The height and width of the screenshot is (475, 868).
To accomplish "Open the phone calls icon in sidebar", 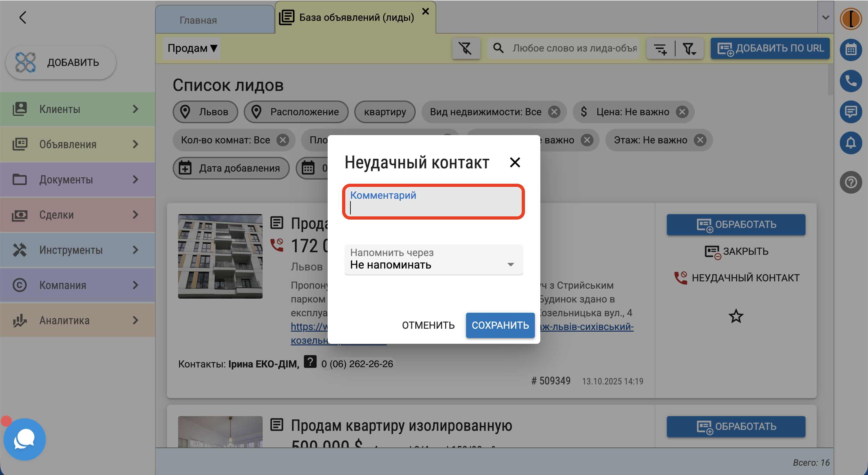I will (x=850, y=81).
